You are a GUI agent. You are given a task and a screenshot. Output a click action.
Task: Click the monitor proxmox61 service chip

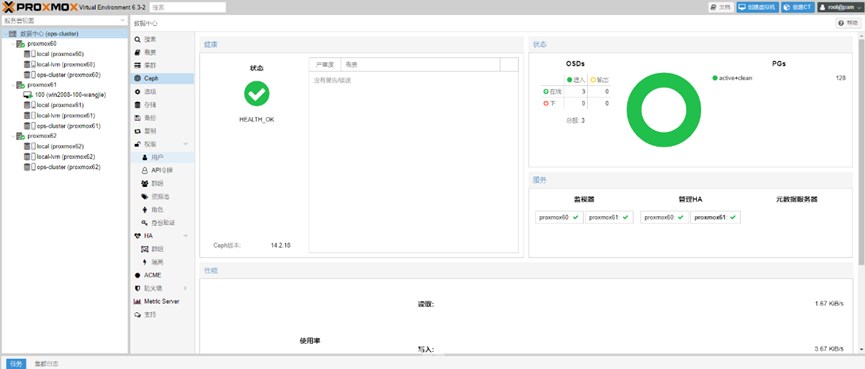[609, 217]
